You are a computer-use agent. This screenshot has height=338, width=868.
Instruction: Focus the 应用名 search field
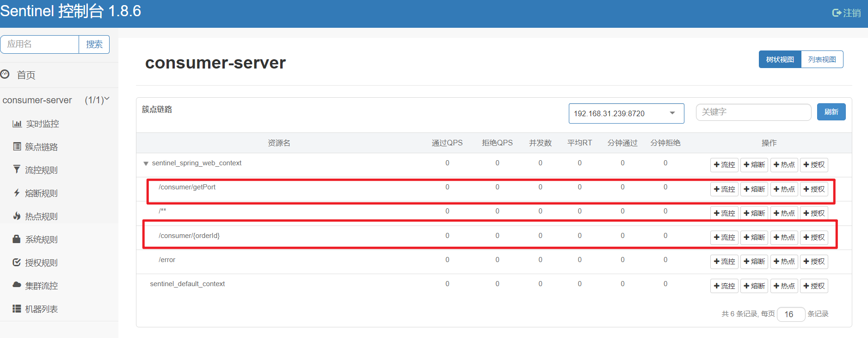coord(40,44)
